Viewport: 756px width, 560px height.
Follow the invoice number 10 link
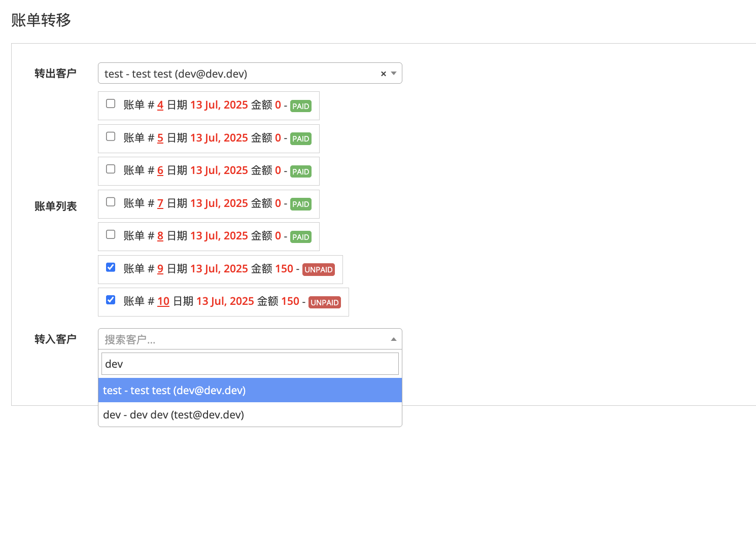pyautogui.click(x=163, y=301)
